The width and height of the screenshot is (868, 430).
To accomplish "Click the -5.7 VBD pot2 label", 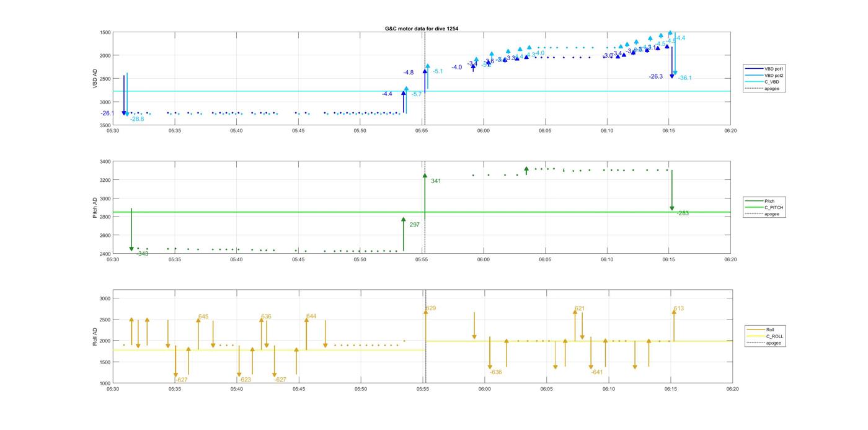I will point(417,94).
